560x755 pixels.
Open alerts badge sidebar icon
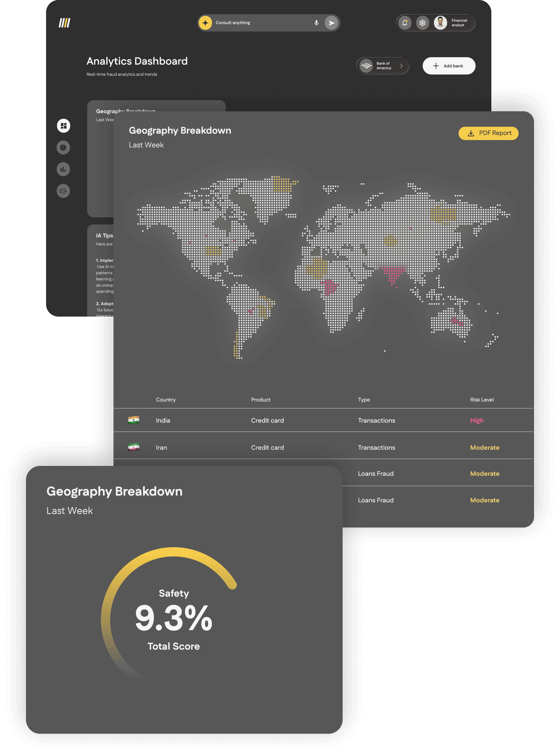tap(63, 147)
